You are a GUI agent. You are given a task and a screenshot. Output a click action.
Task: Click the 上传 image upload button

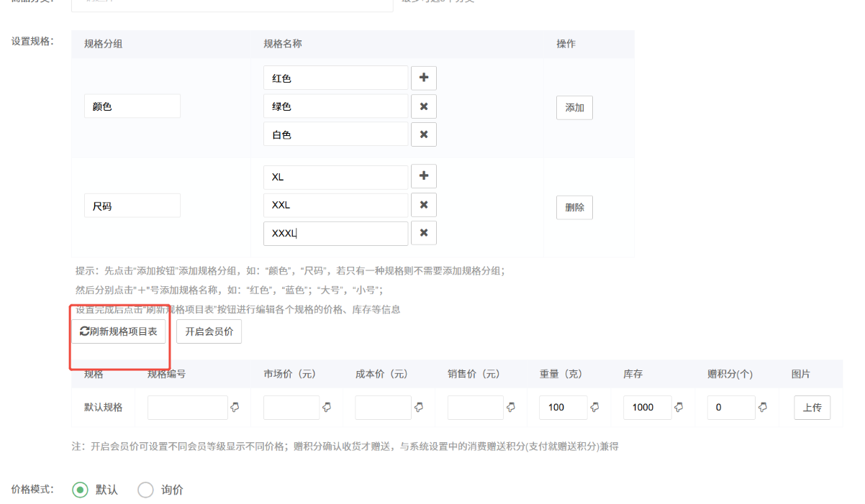(812, 408)
